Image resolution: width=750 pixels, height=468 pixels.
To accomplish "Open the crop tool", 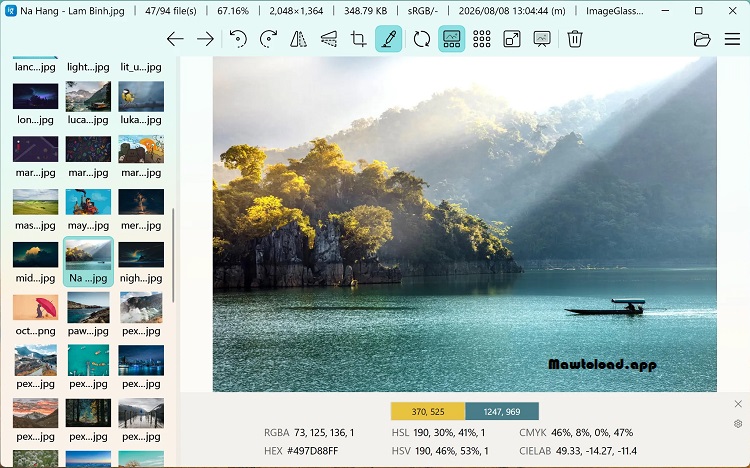I will [x=358, y=39].
